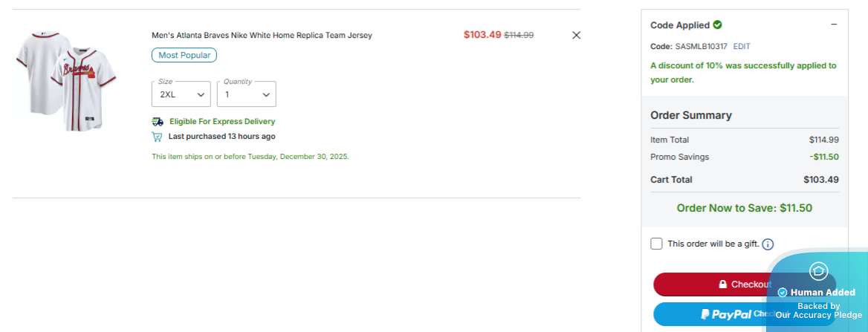Click the lock icon on the Checkout button
The height and width of the screenshot is (332, 868).
(x=722, y=284)
